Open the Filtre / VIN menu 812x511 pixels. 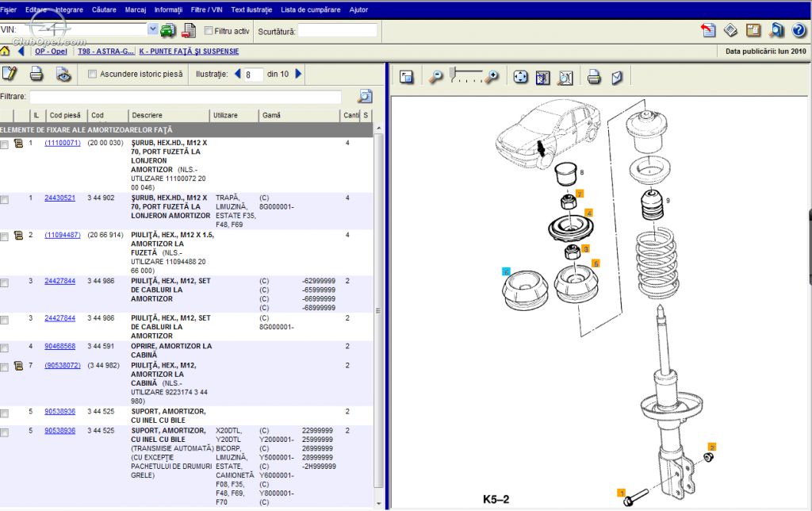click(x=207, y=10)
